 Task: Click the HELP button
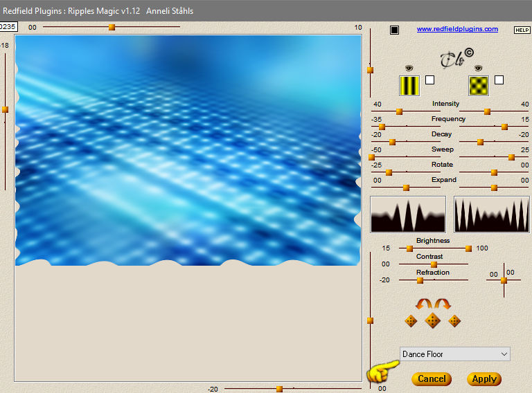click(x=522, y=30)
